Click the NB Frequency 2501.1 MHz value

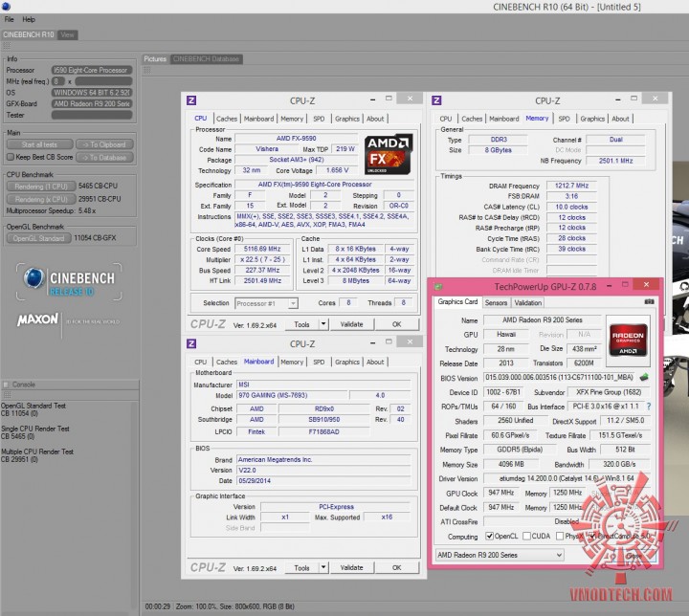(x=615, y=161)
